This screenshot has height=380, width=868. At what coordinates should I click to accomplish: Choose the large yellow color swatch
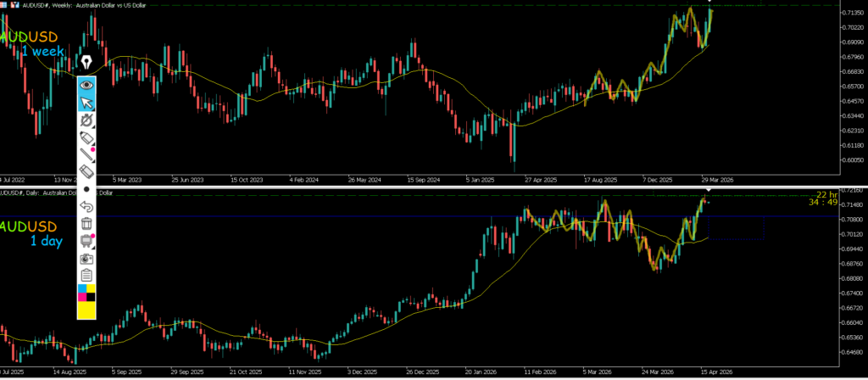tap(86, 310)
